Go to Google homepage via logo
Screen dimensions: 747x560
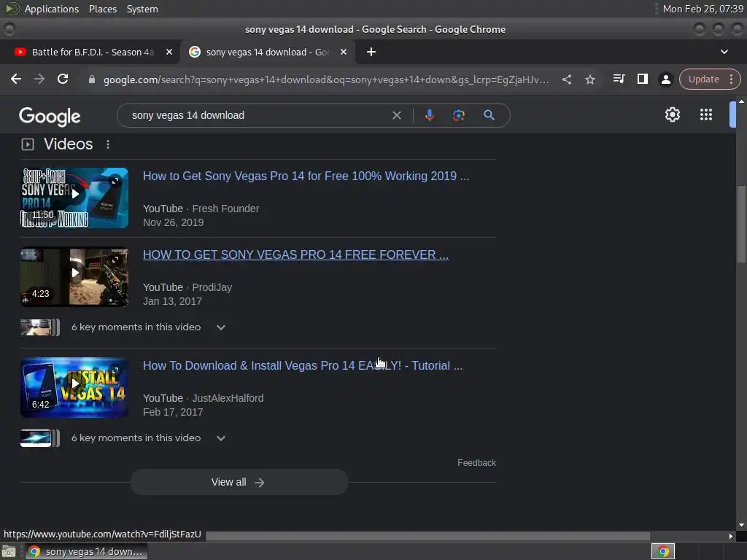[x=50, y=117]
